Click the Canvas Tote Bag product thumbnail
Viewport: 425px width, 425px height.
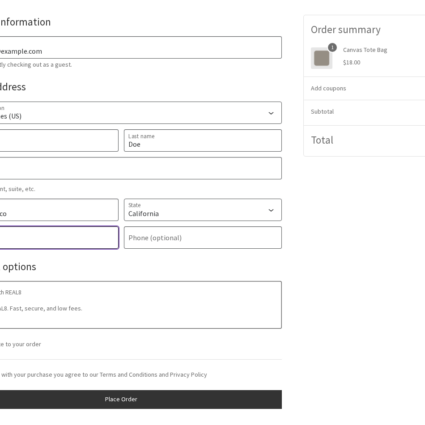pyautogui.click(x=322, y=58)
